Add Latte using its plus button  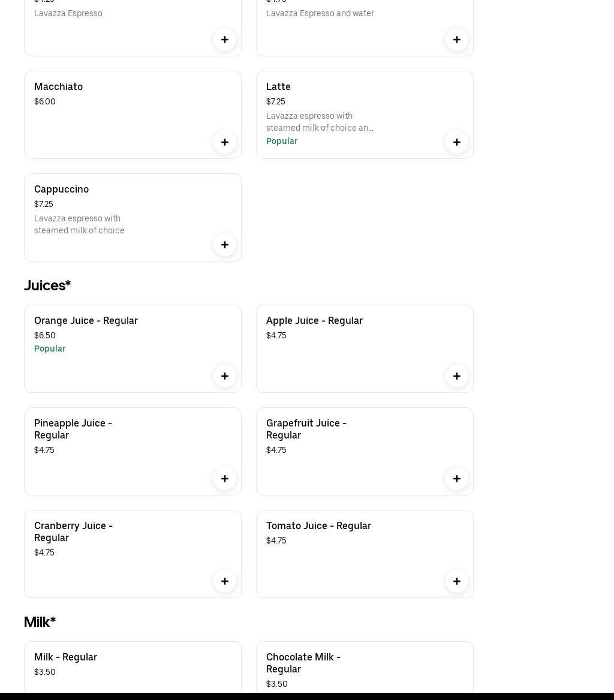457,142
